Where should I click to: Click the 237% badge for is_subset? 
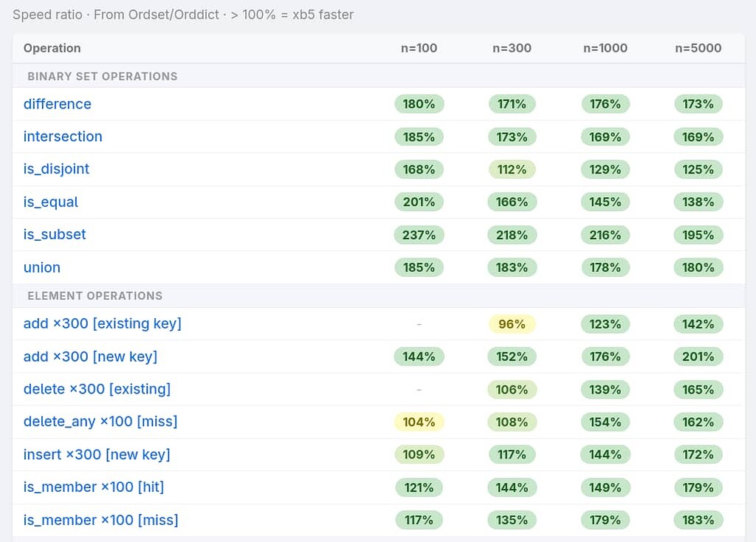click(x=419, y=235)
